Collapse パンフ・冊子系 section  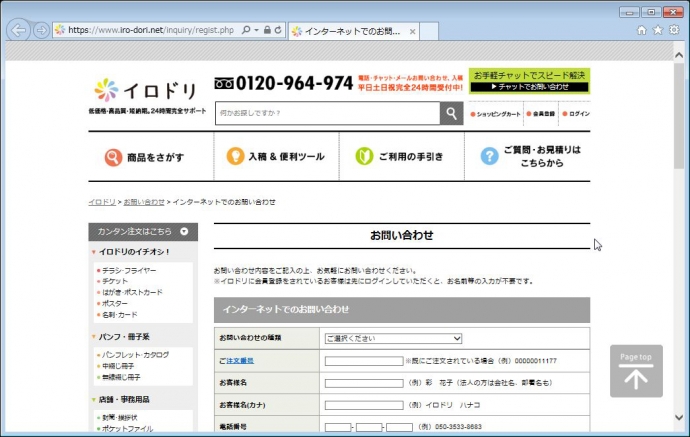94,337
